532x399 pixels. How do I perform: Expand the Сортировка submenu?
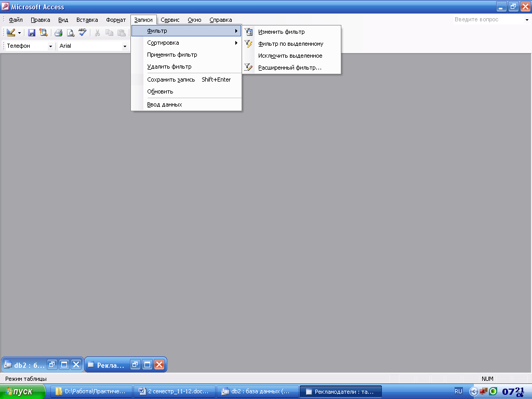[187, 43]
